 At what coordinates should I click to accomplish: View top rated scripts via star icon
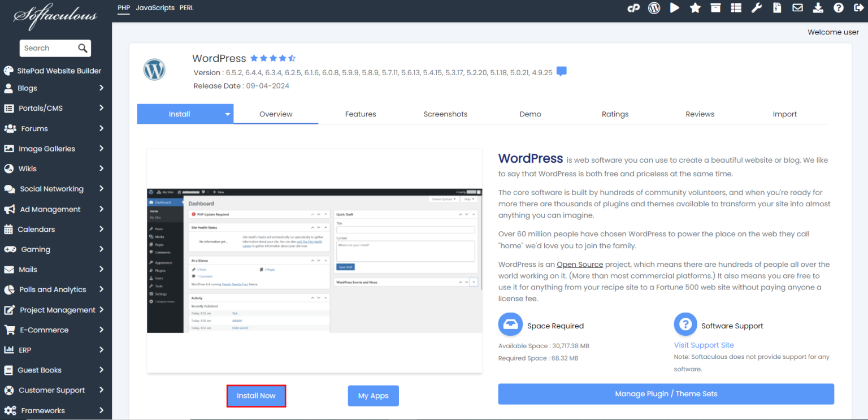pos(695,8)
